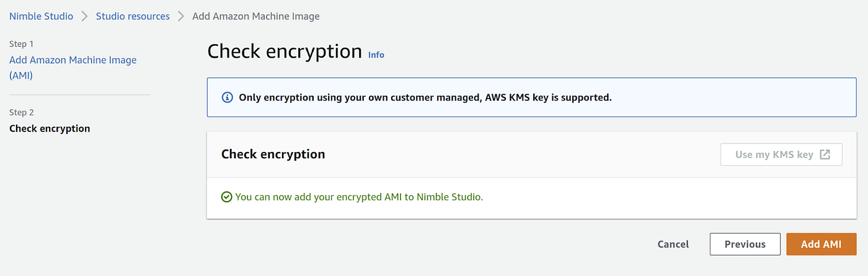Go back with the Previous button
This screenshot has width=868, height=276.
pyautogui.click(x=745, y=244)
